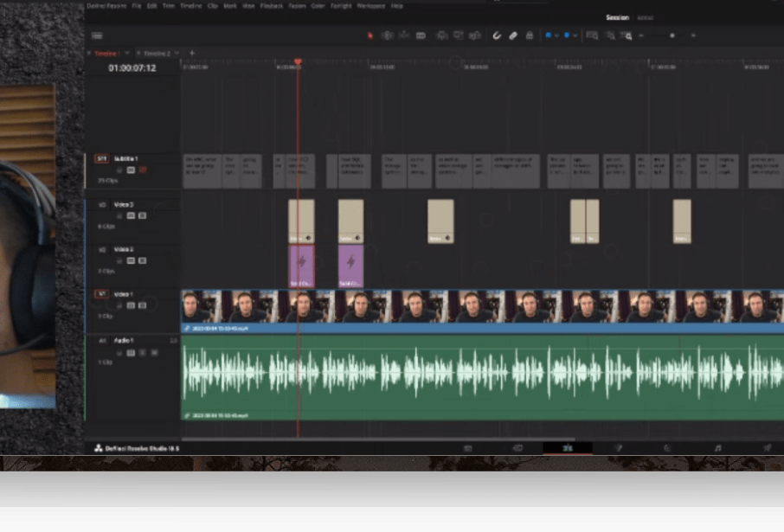Viewport: 784px width, 532px height.
Task: Activate Trim Edit Mode tool
Action: click(x=387, y=35)
